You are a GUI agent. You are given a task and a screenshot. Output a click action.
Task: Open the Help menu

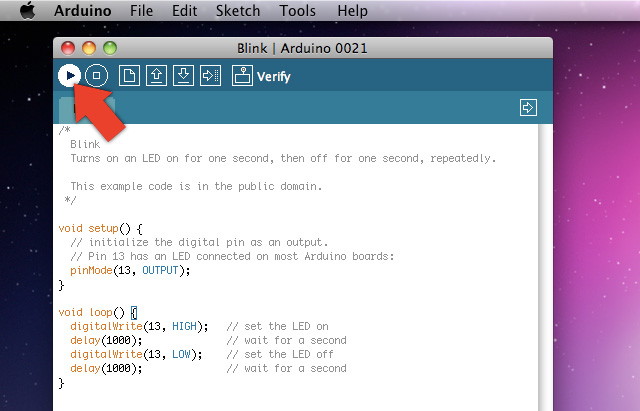click(352, 11)
